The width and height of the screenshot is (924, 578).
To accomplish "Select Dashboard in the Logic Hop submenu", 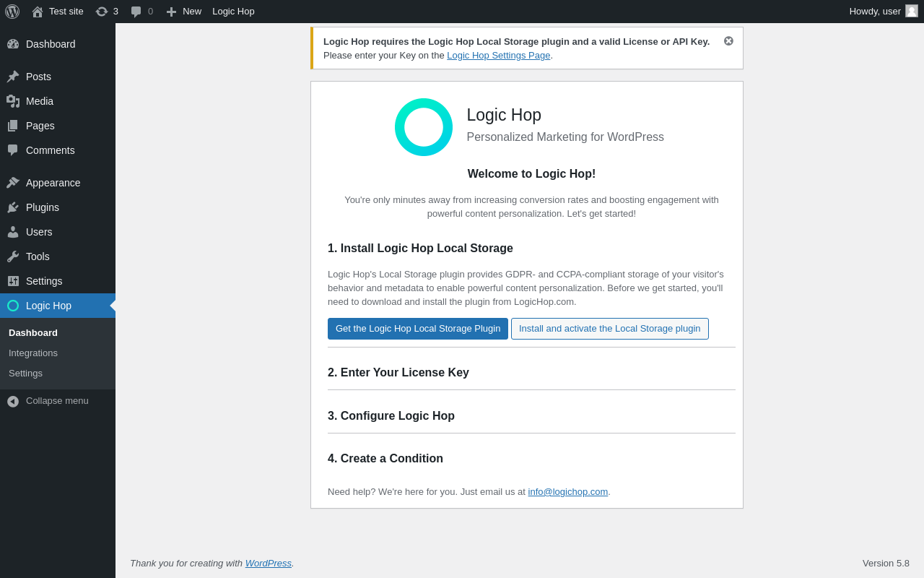I will 33,333.
